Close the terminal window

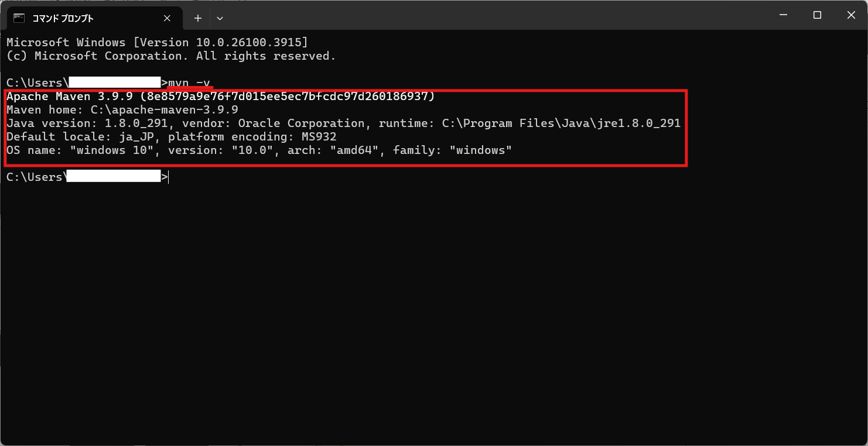851,15
